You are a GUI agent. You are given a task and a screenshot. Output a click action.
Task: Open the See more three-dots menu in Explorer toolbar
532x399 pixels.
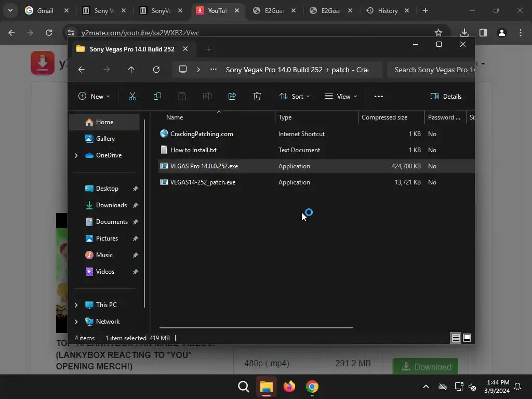tap(379, 96)
